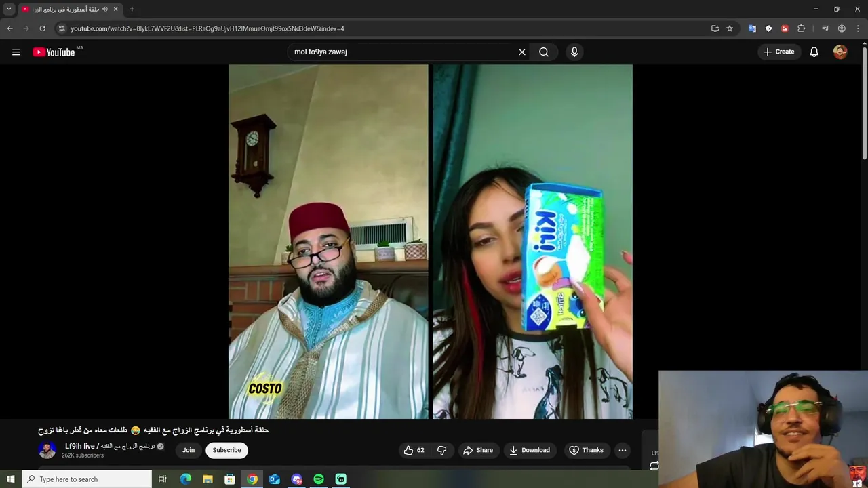This screenshot has height=488, width=868.
Task: Open the Lf9ih live channel name link
Action: [110, 446]
